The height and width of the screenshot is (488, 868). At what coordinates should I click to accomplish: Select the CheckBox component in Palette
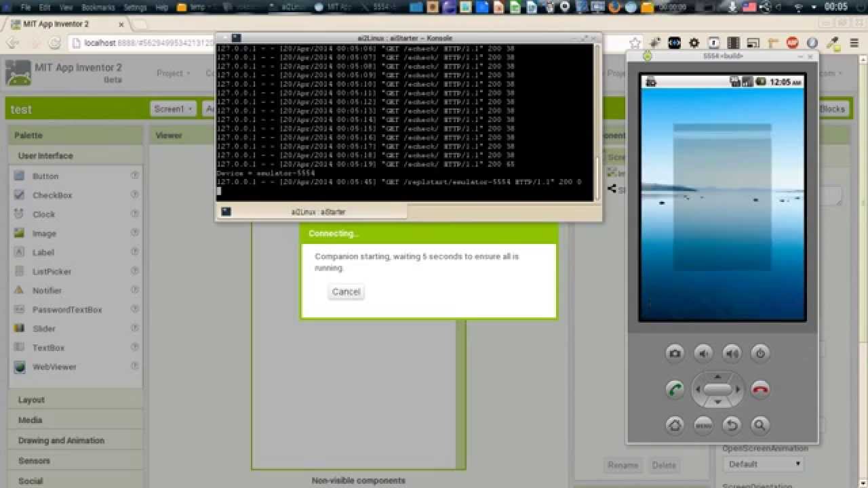pyautogui.click(x=52, y=195)
